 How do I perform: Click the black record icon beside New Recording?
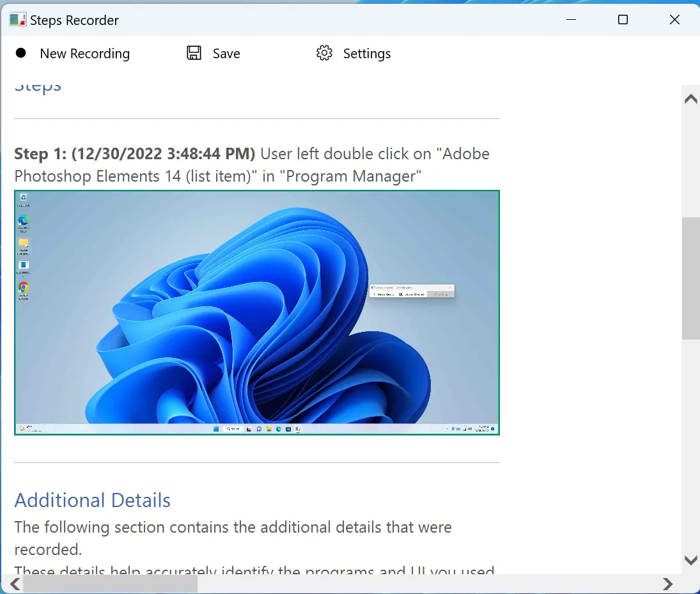tap(22, 53)
